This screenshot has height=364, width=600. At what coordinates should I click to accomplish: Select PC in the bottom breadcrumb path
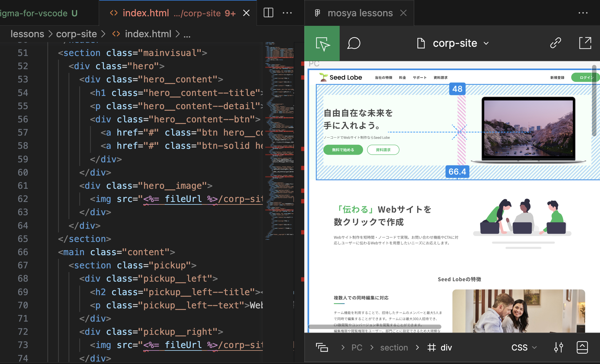(357, 347)
